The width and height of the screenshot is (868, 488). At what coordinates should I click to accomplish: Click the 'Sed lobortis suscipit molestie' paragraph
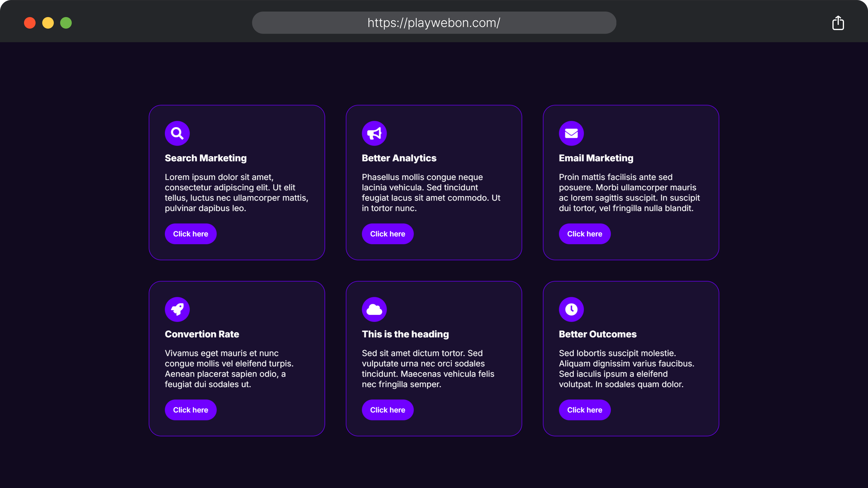coord(627,369)
